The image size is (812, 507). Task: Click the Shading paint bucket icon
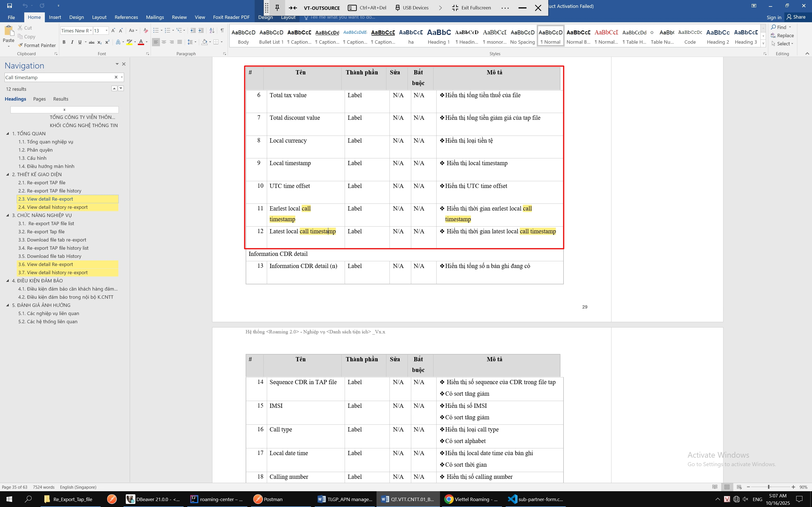pos(204,42)
